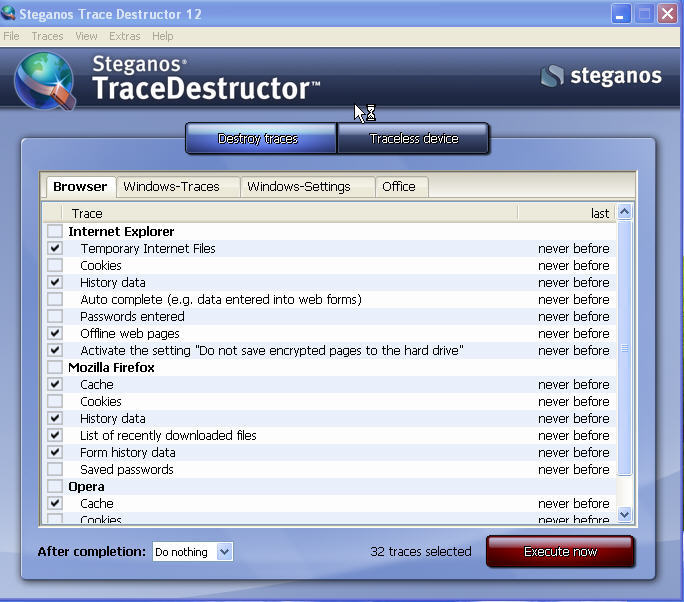Screen dimensions: 684x602
Task: Open the File menu
Action: coord(11,36)
